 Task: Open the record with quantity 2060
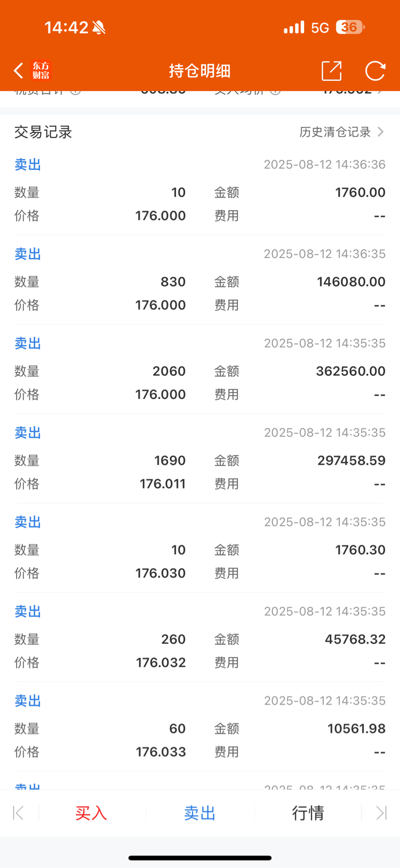pos(200,370)
